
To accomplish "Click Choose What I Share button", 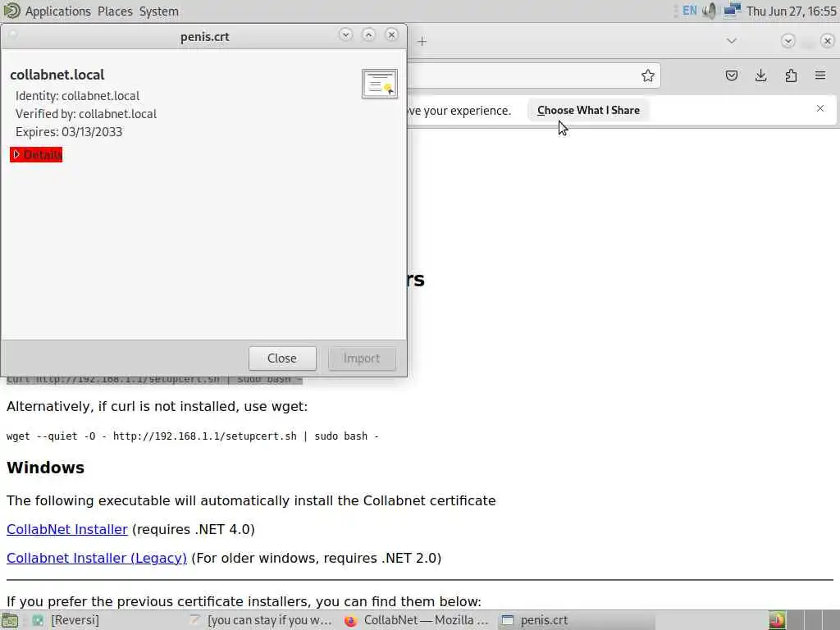I will [x=588, y=110].
